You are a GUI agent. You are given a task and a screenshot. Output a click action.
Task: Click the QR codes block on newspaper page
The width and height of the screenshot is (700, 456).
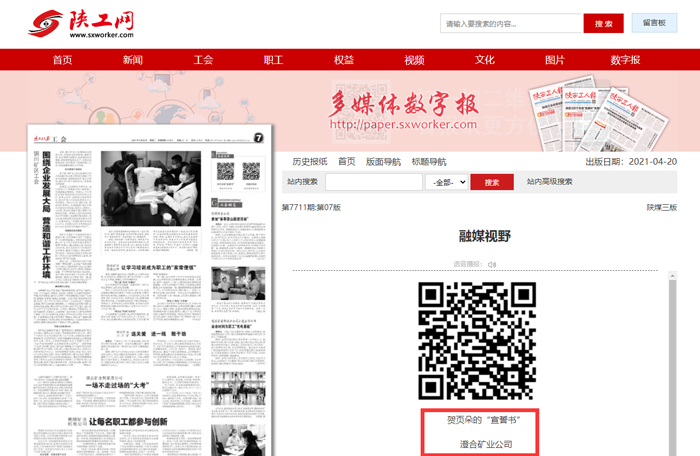click(238, 173)
